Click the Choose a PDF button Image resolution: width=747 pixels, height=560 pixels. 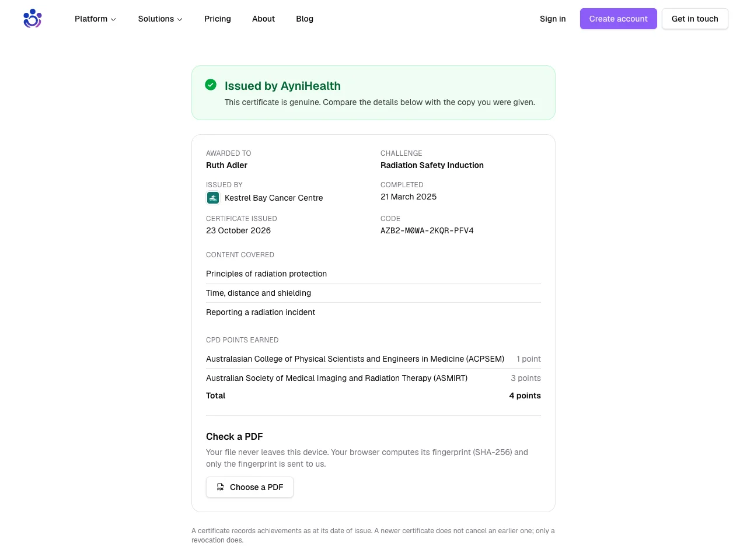pyautogui.click(x=250, y=487)
